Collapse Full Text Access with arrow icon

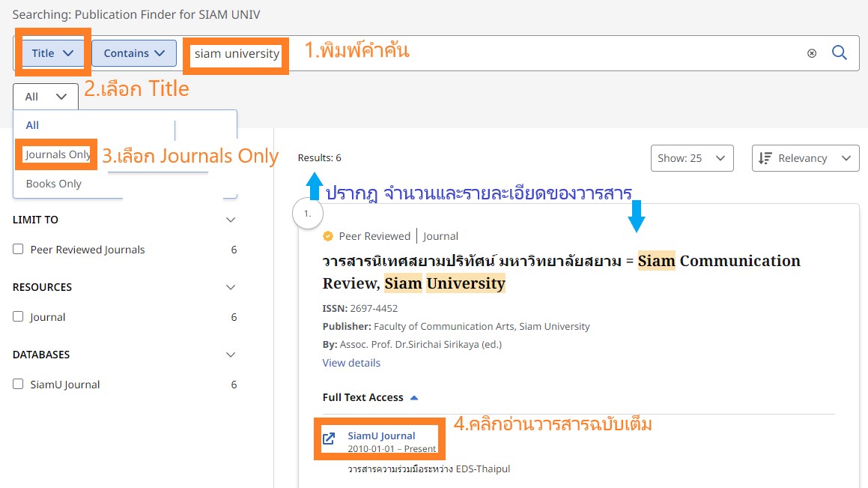coord(414,398)
